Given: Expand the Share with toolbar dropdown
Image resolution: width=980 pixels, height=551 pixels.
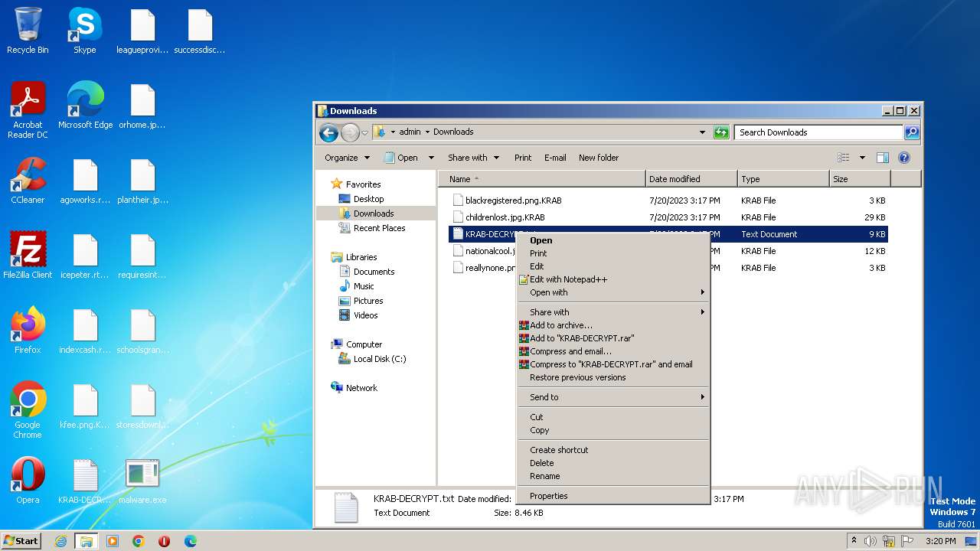Looking at the screenshot, I should click(473, 158).
